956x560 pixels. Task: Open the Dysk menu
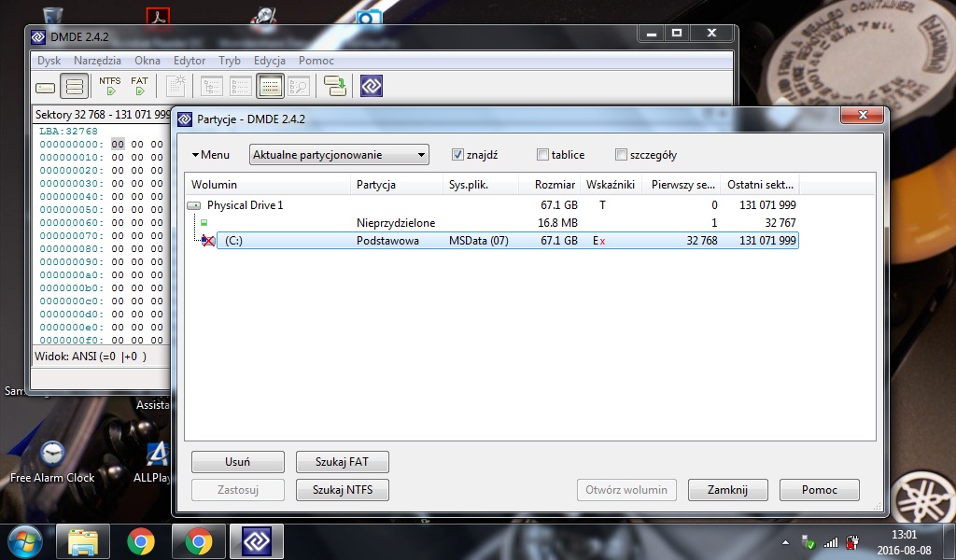[x=49, y=61]
